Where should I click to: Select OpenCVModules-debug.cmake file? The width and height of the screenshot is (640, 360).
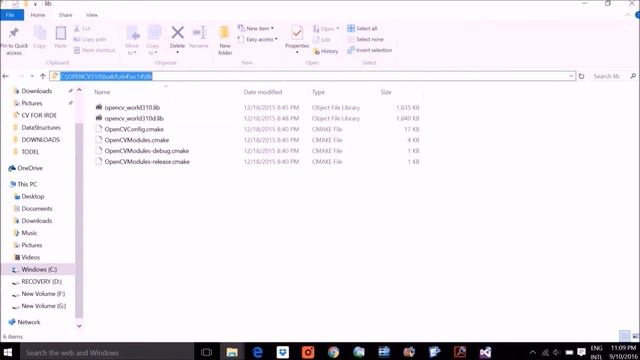(x=147, y=151)
